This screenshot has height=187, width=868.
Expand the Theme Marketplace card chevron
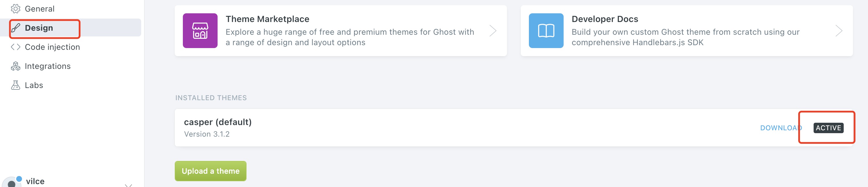[493, 31]
